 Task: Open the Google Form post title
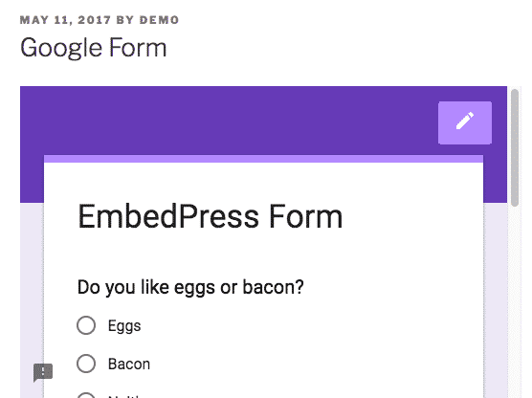tap(94, 48)
